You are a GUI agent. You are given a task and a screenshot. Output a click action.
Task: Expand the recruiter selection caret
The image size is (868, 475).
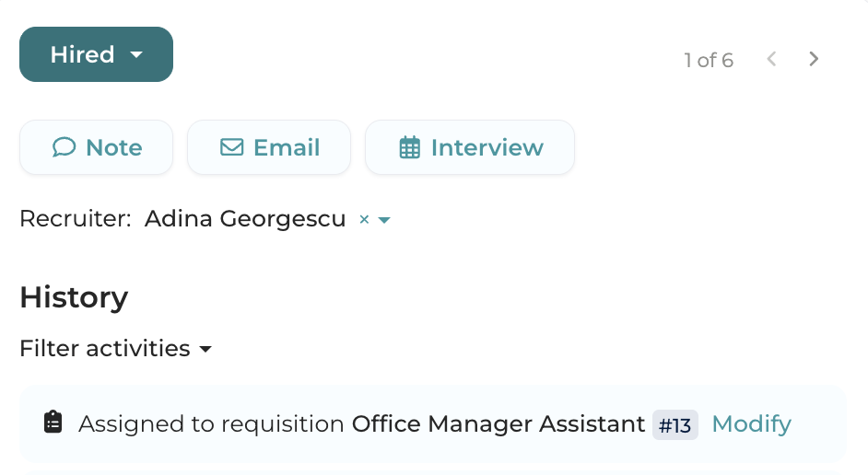(x=385, y=220)
